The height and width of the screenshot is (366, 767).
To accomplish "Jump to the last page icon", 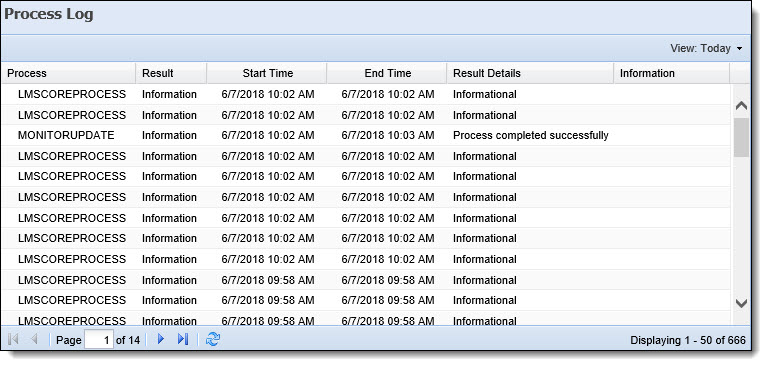I will [x=182, y=339].
